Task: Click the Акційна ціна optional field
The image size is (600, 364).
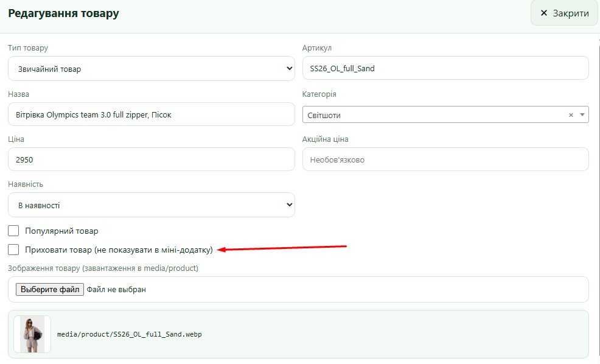Action: pyautogui.click(x=445, y=159)
